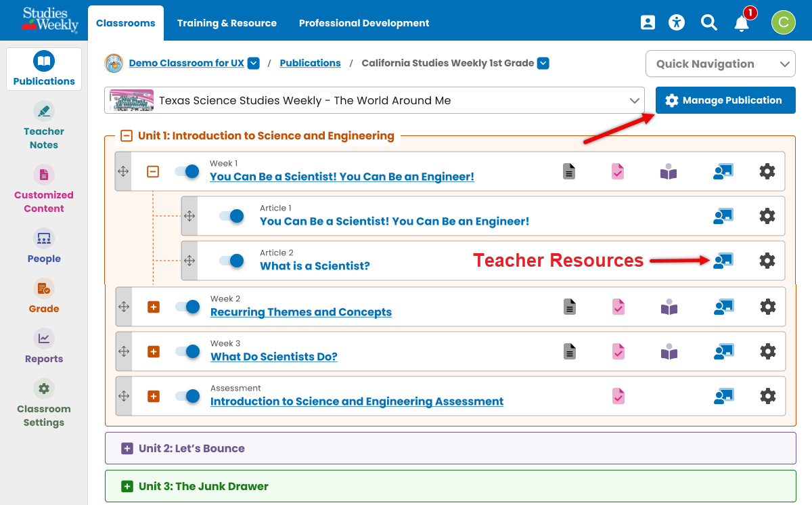
Task: Open the pink assessment icon for Week 2
Action: point(618,307)
